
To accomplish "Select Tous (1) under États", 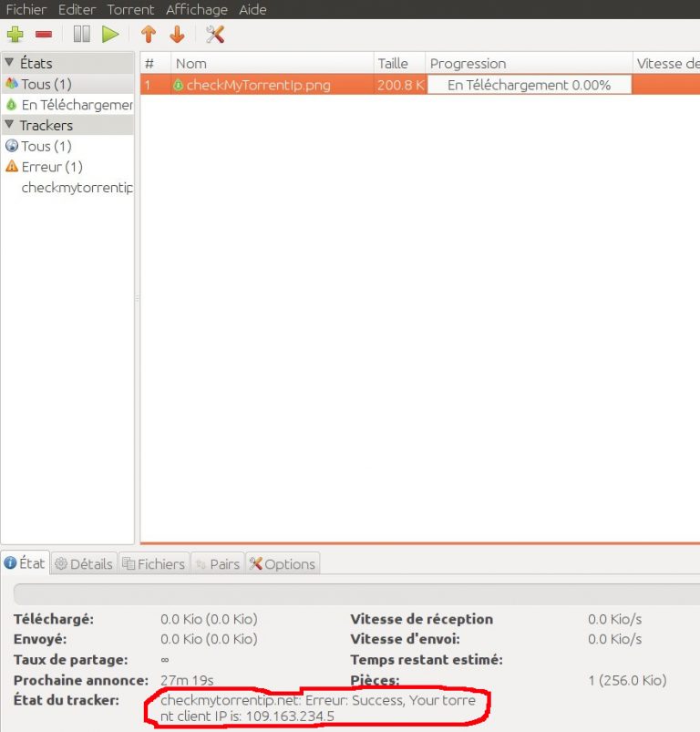I will pos(67,84).
